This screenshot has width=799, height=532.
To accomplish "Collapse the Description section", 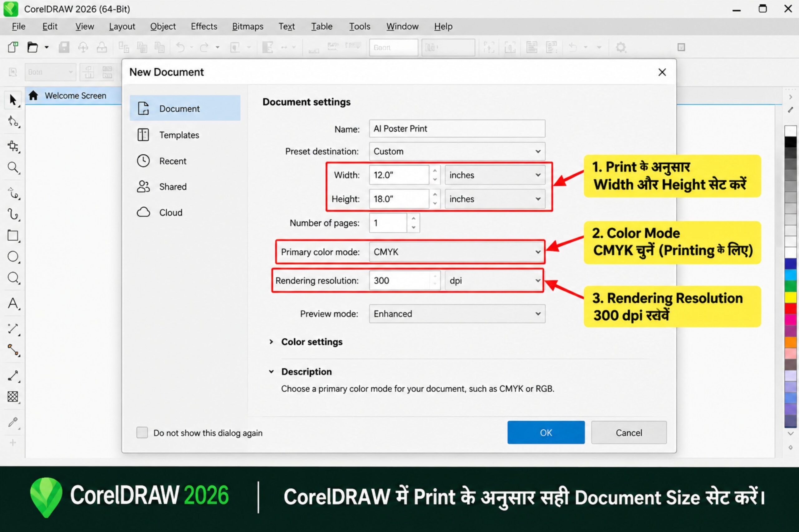I will (271, 371).
